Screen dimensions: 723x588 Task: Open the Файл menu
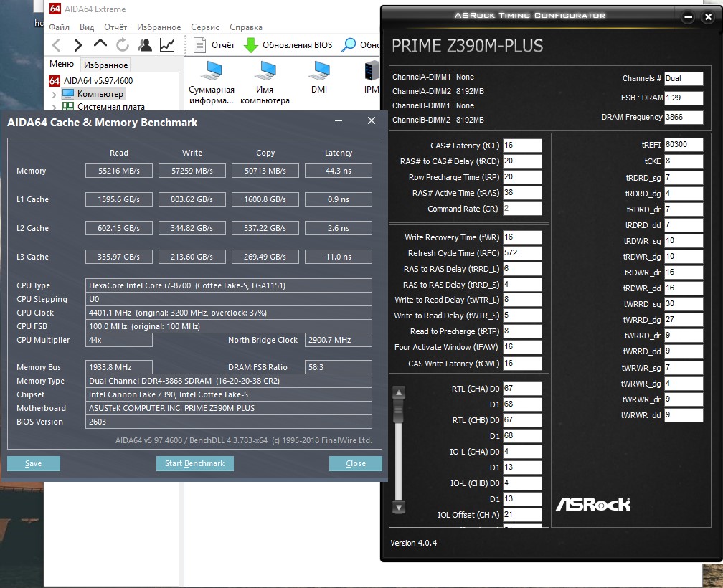(x=59, y=27)
